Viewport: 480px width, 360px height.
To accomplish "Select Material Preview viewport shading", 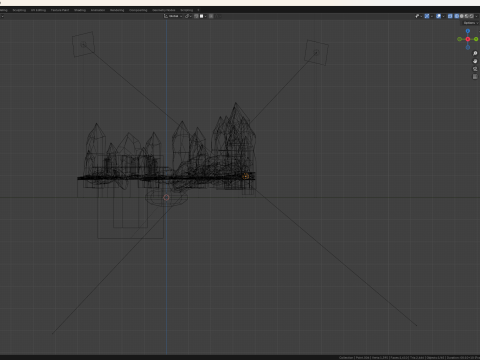I will pos(467,16).
